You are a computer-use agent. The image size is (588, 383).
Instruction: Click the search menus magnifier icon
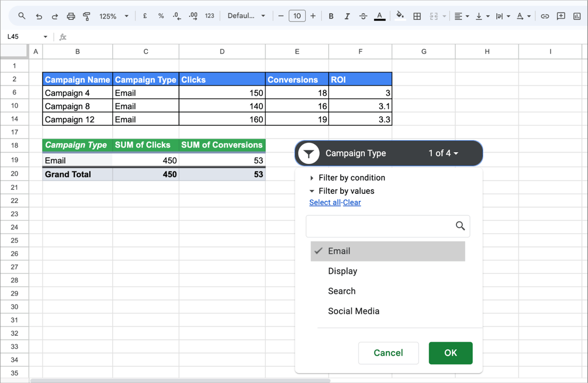(22, 16)
